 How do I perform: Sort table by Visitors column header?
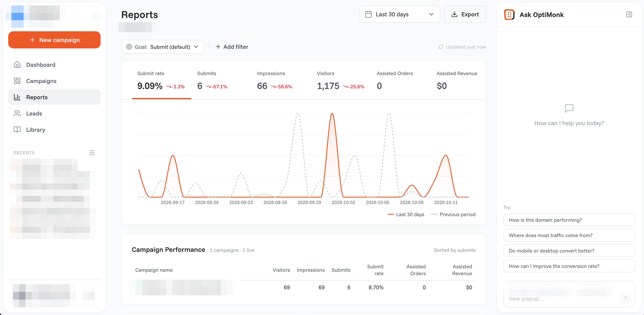pos(281,270)
